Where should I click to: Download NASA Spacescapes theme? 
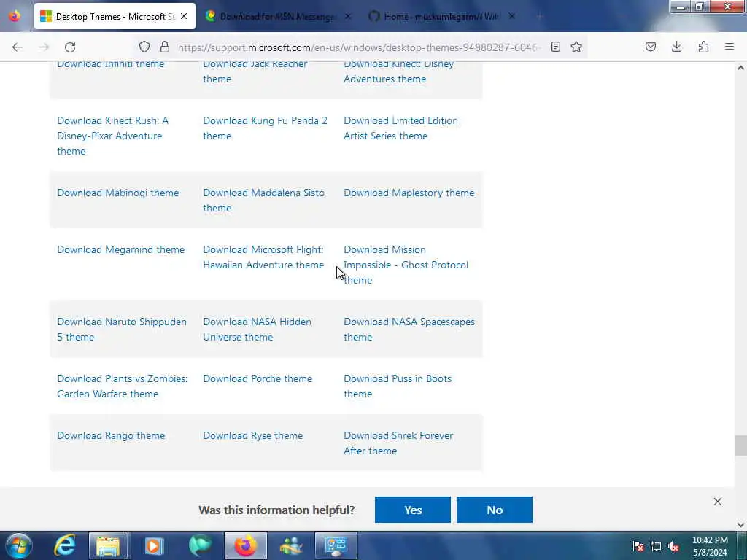pyautogui.click(x=409, y=330)
